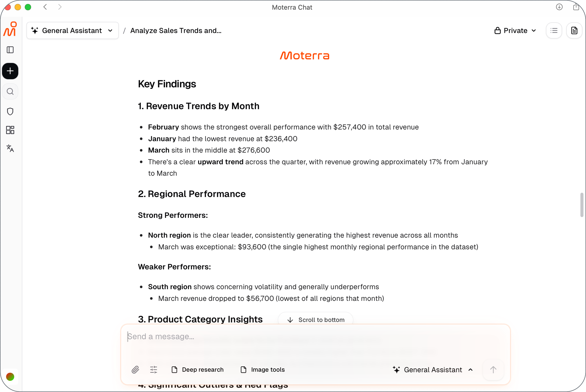The width and height of the screenshot is (586, 392).
Task: Click the attach file paperclip icon
Action: pyautogui.click(x=135, y=370)
